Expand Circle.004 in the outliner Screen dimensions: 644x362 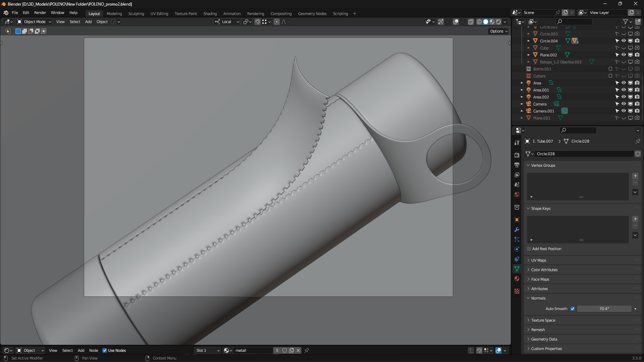[529, 41]
